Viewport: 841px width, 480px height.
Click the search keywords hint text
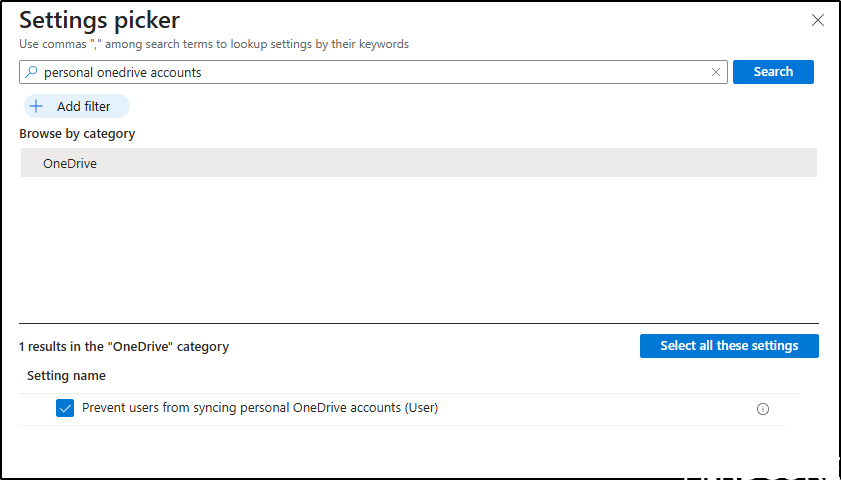(x=214, y=44)
